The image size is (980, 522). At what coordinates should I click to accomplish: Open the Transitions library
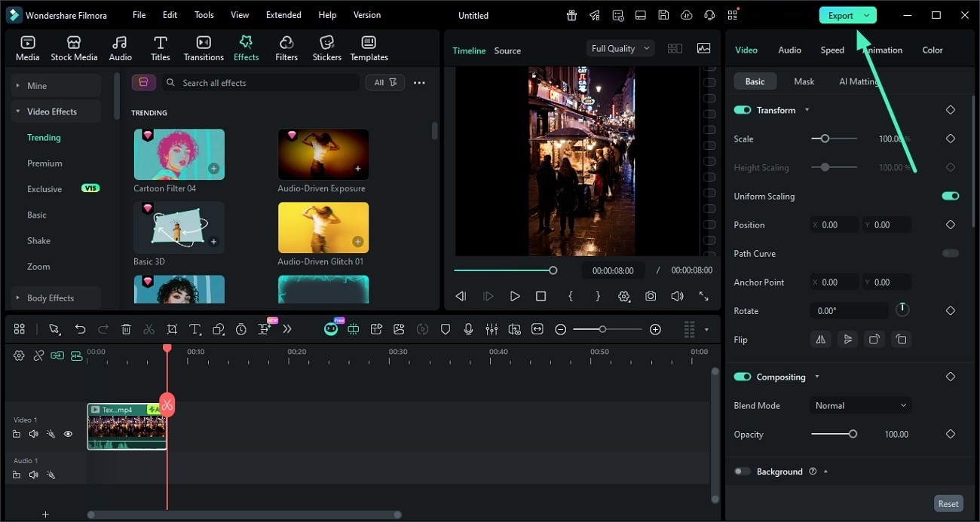pyautogui.click(x=204, y=48)
